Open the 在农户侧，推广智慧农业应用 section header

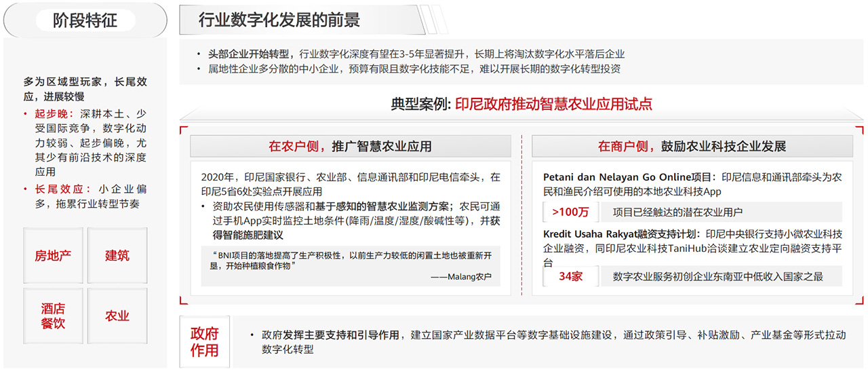(x=350, y=147)
